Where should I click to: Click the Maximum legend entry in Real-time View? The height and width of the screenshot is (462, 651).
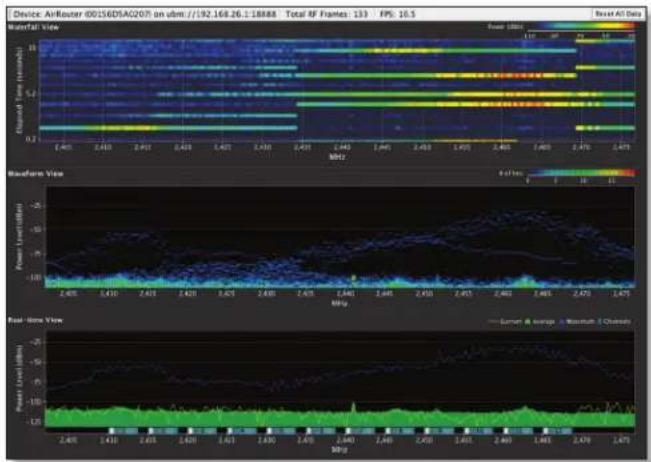click(x=577, y=321)
